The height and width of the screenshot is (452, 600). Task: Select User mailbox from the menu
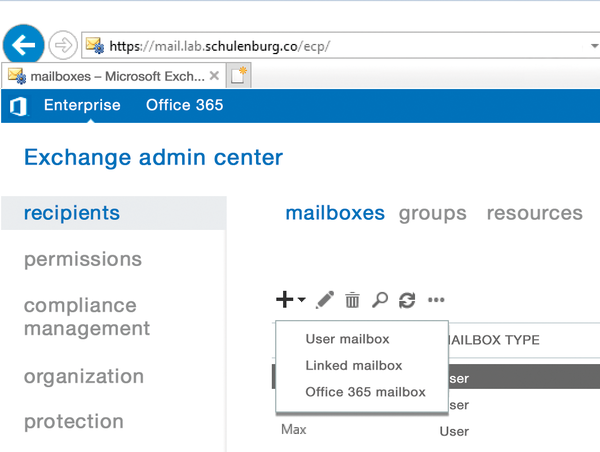(x=347, y=339)
